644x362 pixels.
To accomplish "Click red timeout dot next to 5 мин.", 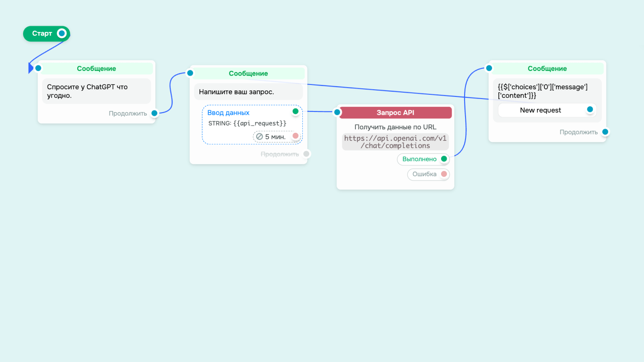I will 296,136.
